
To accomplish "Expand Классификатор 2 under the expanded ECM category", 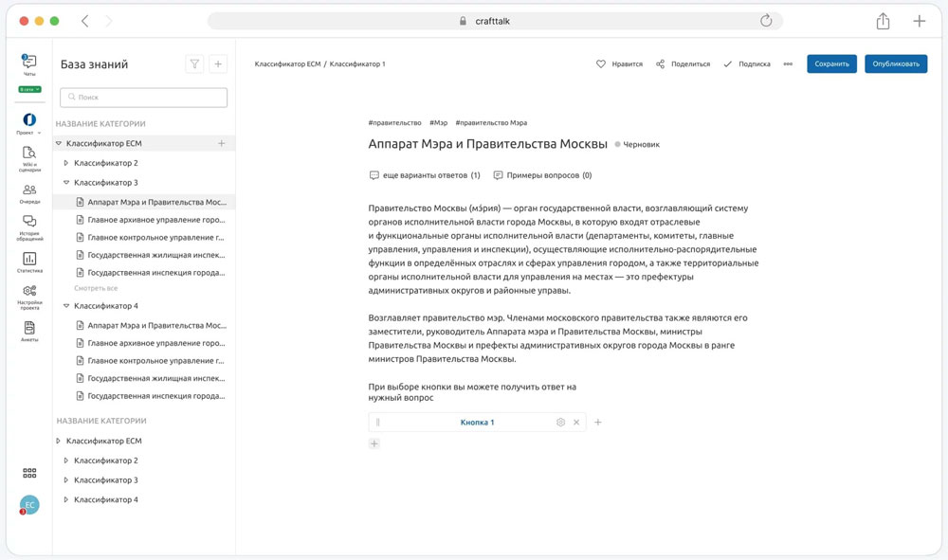I will click(x=66, y=163).
